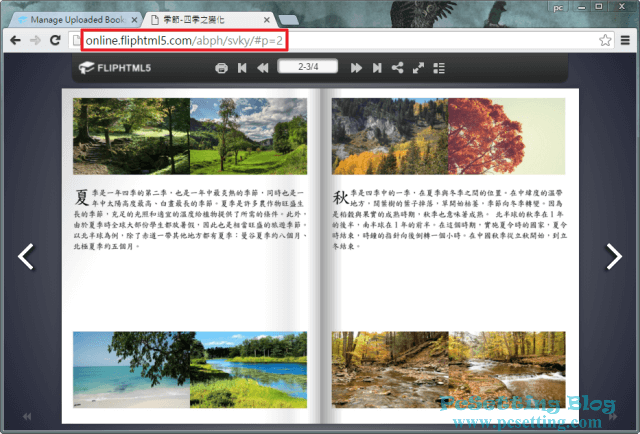Flip to next page with large right arrow
640x434 pixels.
(x=613, y=257)
